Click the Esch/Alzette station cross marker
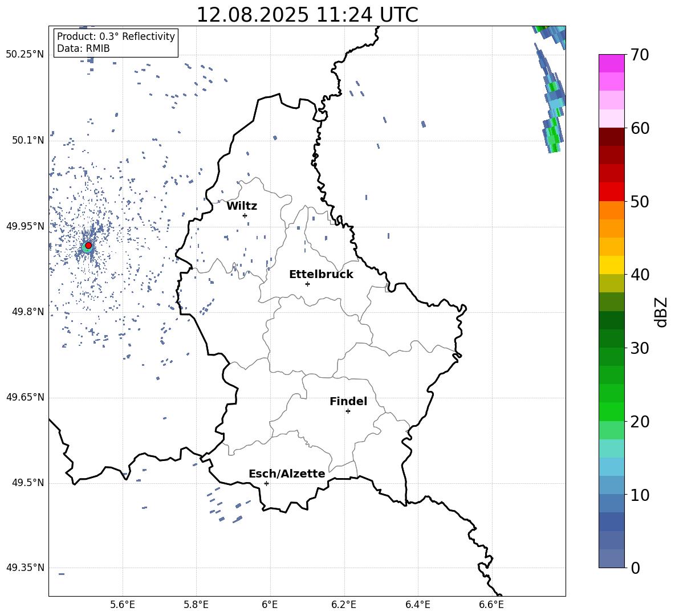The height and width of the screenshot is (616, 675). click(x=266, y=483)
